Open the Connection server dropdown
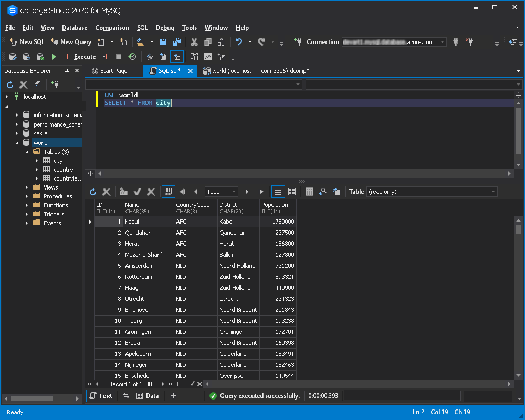 442,42
